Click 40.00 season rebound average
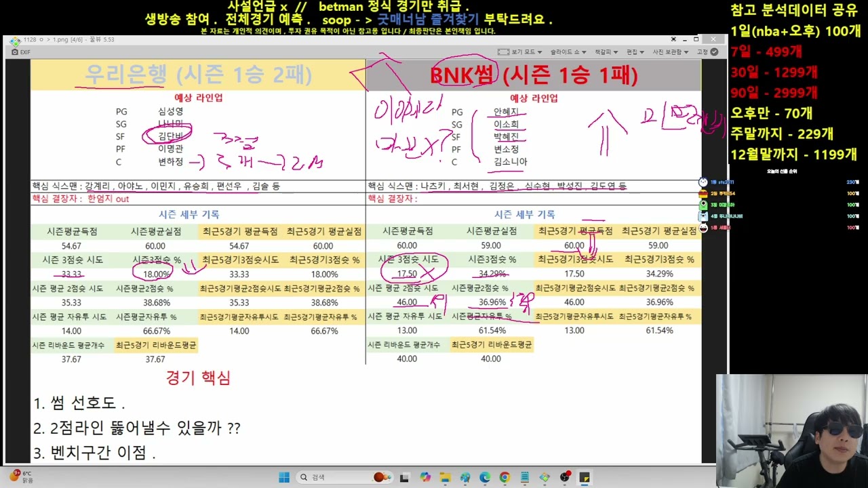Image resolution: width=868 pixels, height=488 pixels. tap(407, 359)
